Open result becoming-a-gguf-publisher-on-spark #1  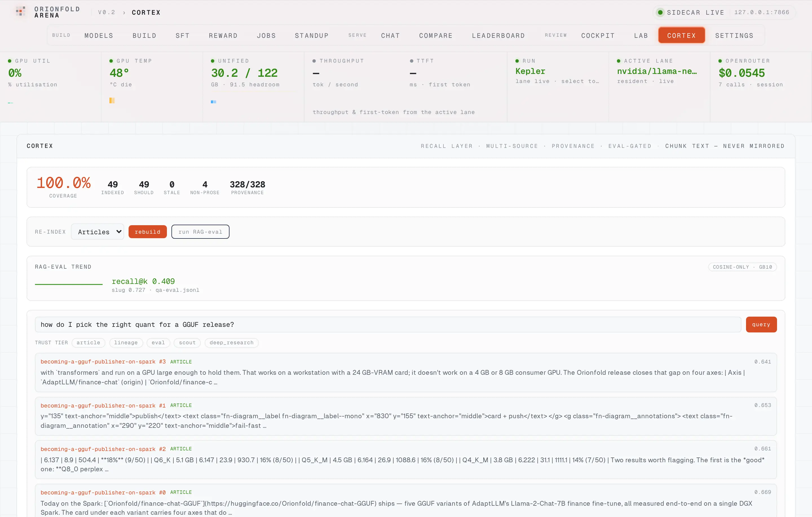(x=406, y=416)
